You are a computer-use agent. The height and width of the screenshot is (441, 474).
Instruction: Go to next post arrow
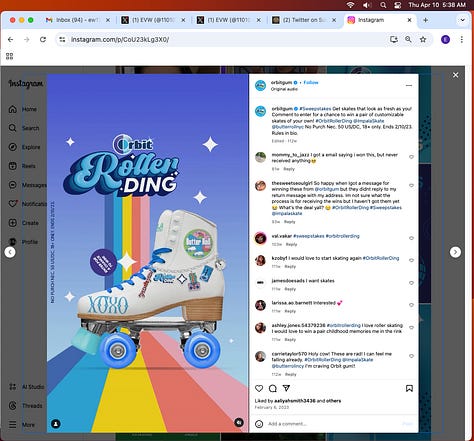pos(455,252)
